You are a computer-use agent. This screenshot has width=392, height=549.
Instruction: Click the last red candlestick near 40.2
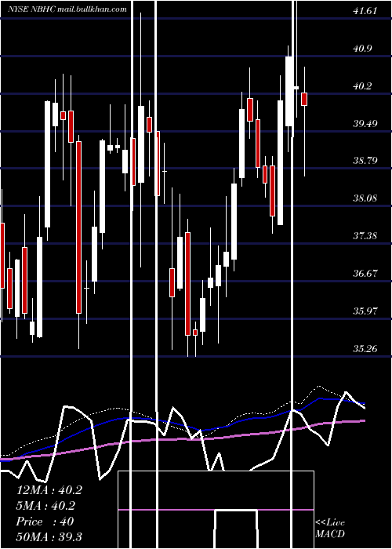pyautogui.click(x=304, y=99)
